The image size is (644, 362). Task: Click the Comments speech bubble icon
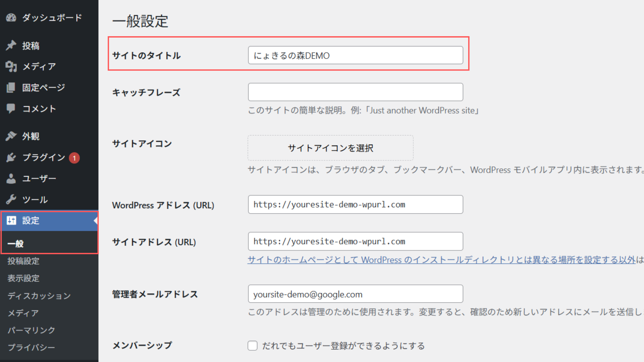click(11, 108)
